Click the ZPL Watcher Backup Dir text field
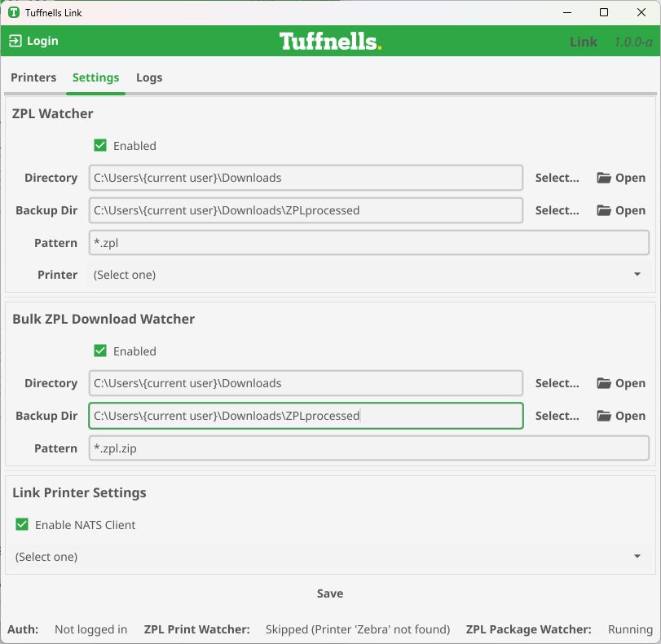 [x=306, y=210]
